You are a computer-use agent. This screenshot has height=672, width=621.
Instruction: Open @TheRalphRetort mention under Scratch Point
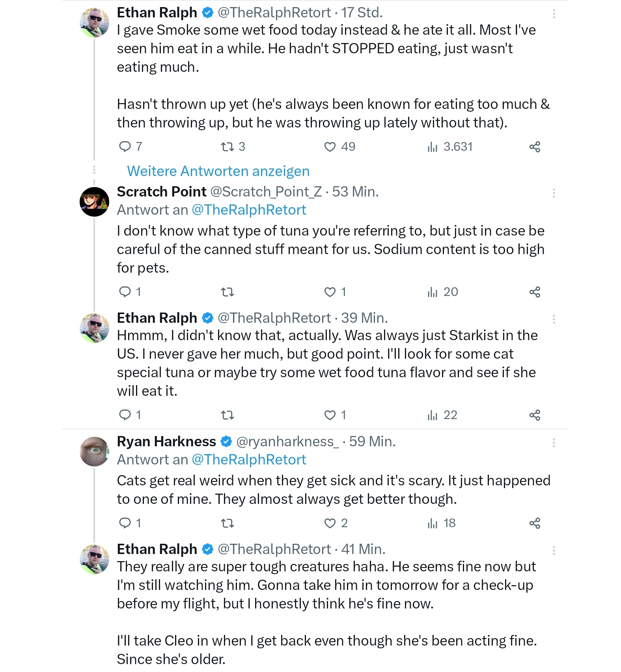click(x=249, y=210)
